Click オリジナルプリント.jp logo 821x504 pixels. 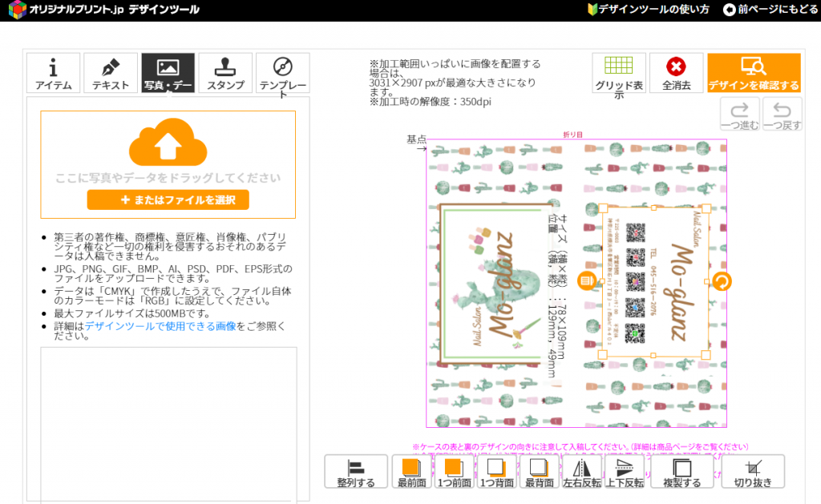(104, 10)
